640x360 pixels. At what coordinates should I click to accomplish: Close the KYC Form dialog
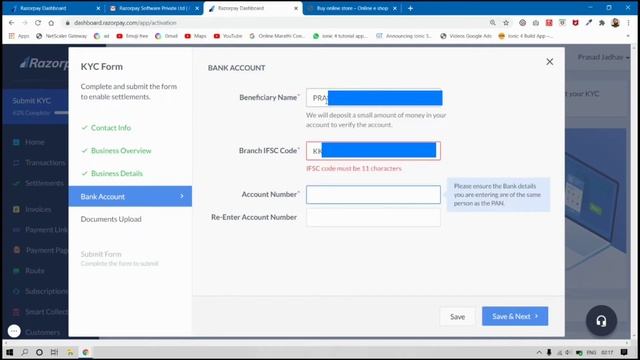549,62
